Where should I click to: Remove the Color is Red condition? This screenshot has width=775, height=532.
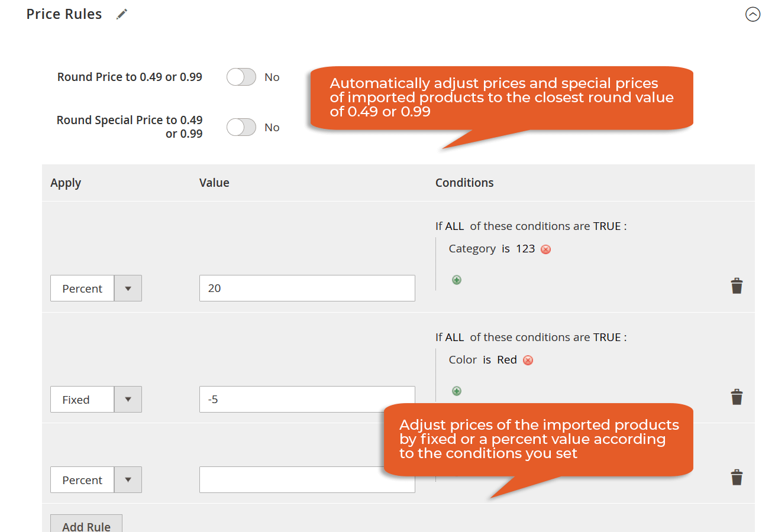click(x=528, y=361)
